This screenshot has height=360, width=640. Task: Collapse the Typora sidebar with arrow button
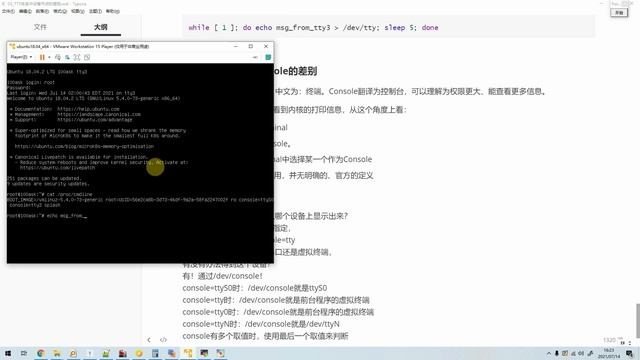tap(149, 340)
